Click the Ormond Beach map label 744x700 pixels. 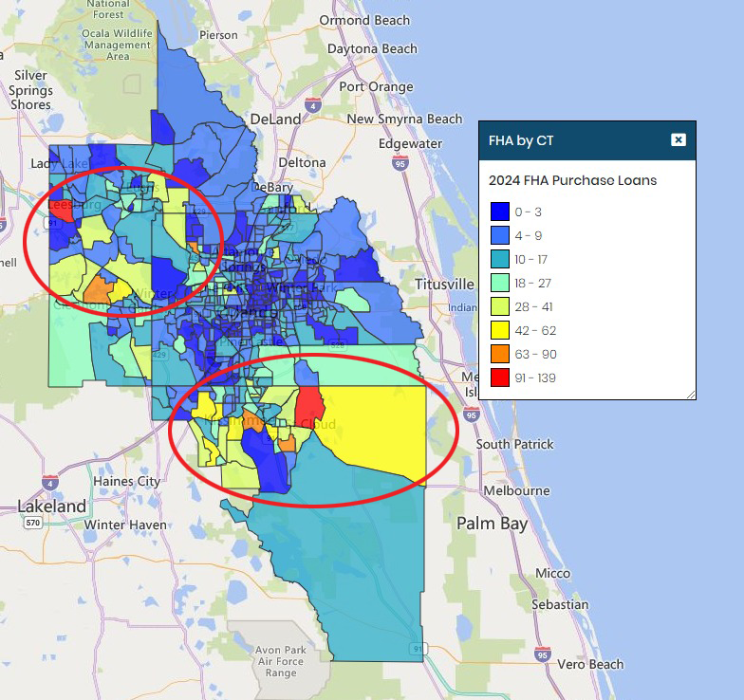click(364, 21)
